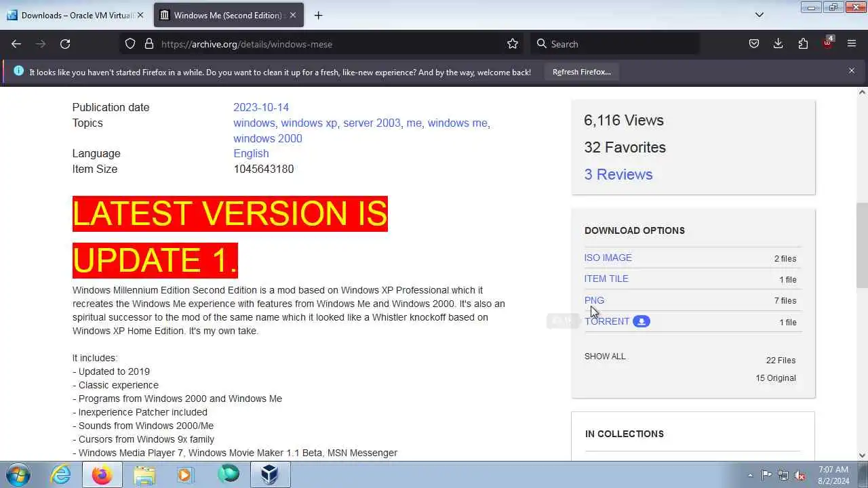Open the 3 Reviews link
The width and height of the screenshot is (868, 488).
coord(618,174)
